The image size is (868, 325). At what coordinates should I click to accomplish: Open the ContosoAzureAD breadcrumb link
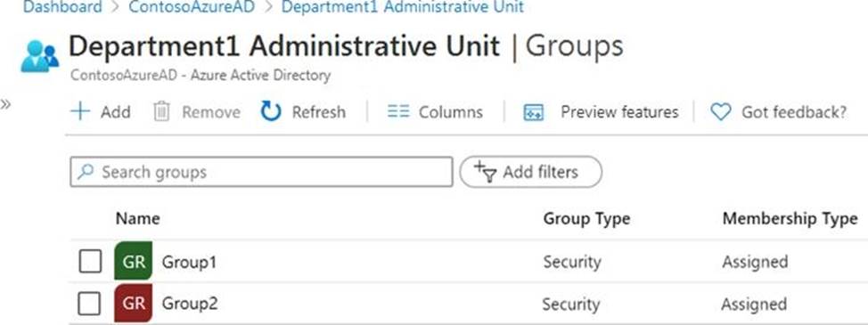tap(192, 7)
